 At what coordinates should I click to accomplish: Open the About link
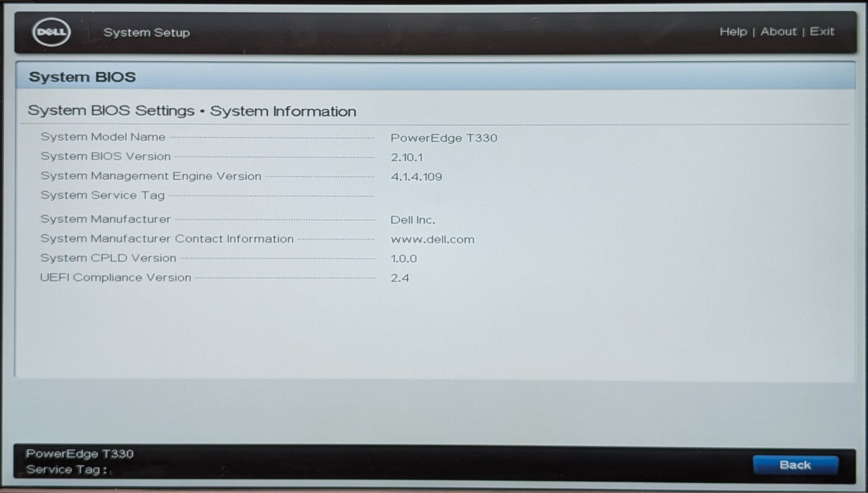tap(779, 32)
